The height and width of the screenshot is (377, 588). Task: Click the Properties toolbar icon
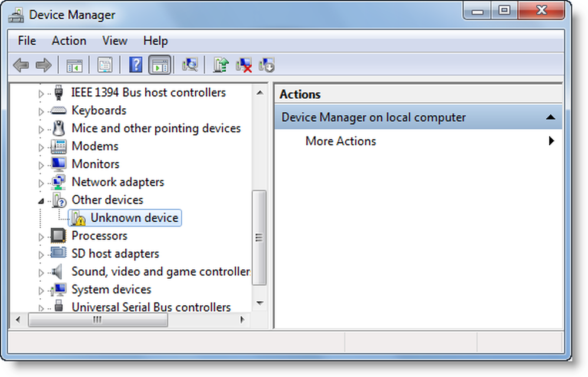[x=105, y=65]
